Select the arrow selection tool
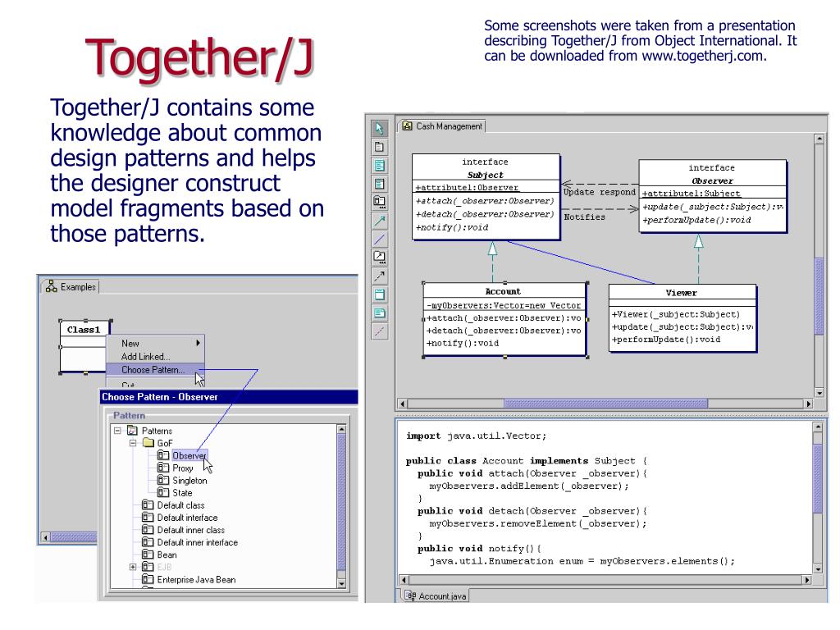This screenshot has width=840, height=630. (x=379, y=129)
